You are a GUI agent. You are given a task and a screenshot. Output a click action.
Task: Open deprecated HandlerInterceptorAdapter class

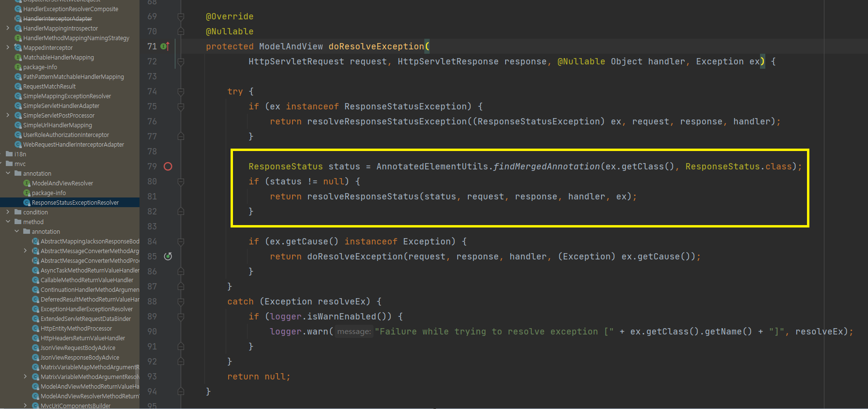[x=58, y=18]
